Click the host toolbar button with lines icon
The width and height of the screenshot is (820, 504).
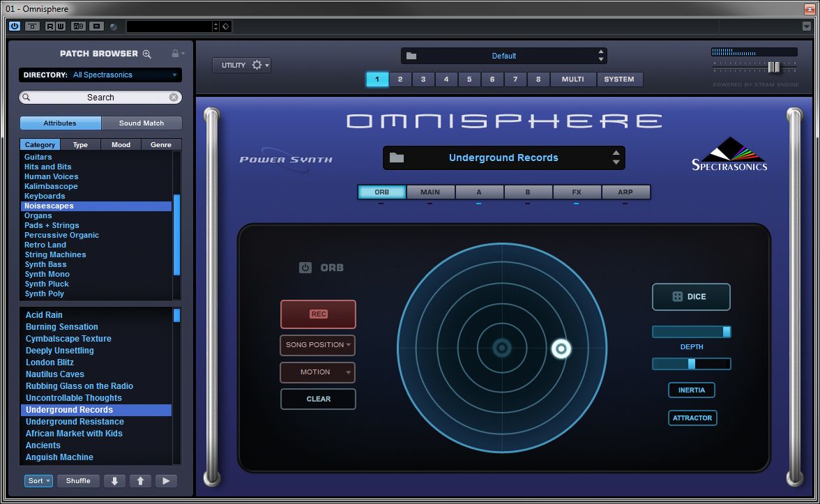(x=97, y=26)
